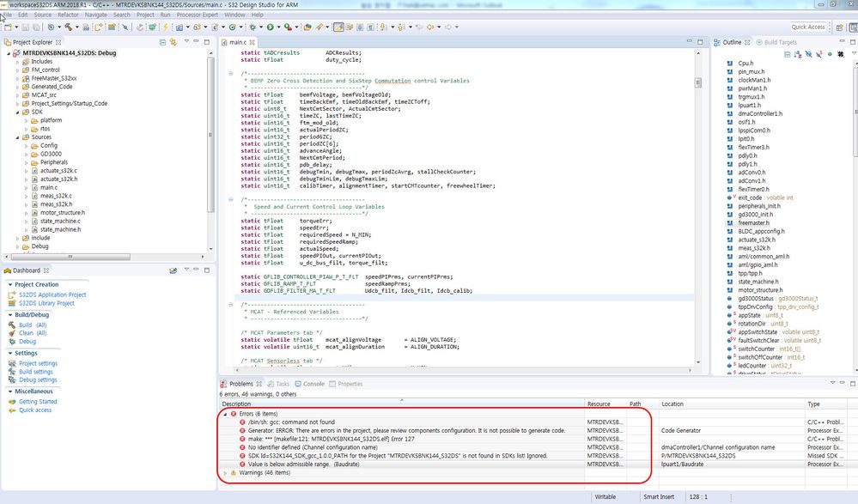Open the Refactor menu

(68, 15)
